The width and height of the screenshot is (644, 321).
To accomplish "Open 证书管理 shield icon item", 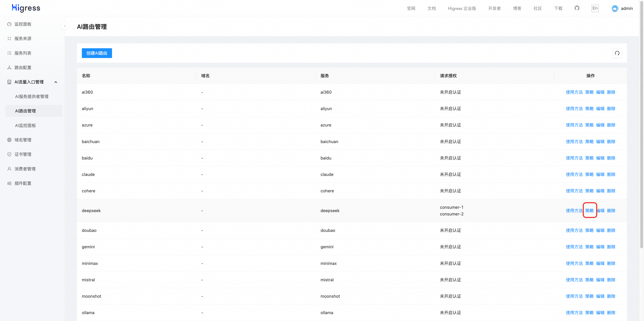I will click(x=9, y=154).
